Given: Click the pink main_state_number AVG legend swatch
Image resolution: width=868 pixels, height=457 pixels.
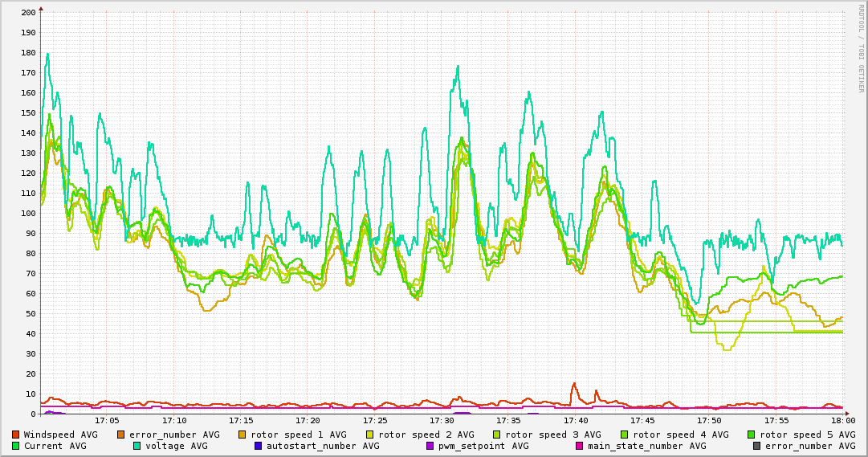Looking at the screenshot, I should (x=579, y=446).
